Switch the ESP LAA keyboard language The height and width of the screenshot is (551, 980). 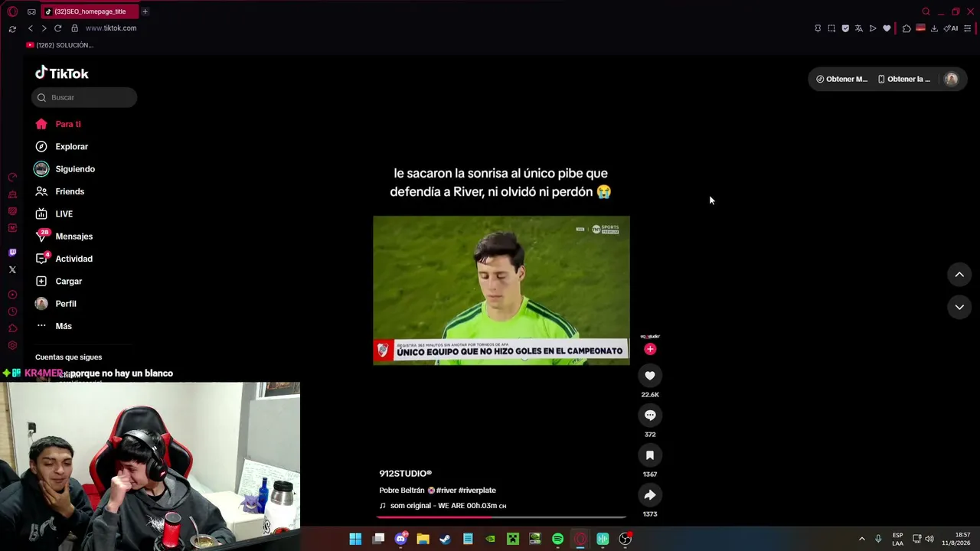[x=897, y=539]
